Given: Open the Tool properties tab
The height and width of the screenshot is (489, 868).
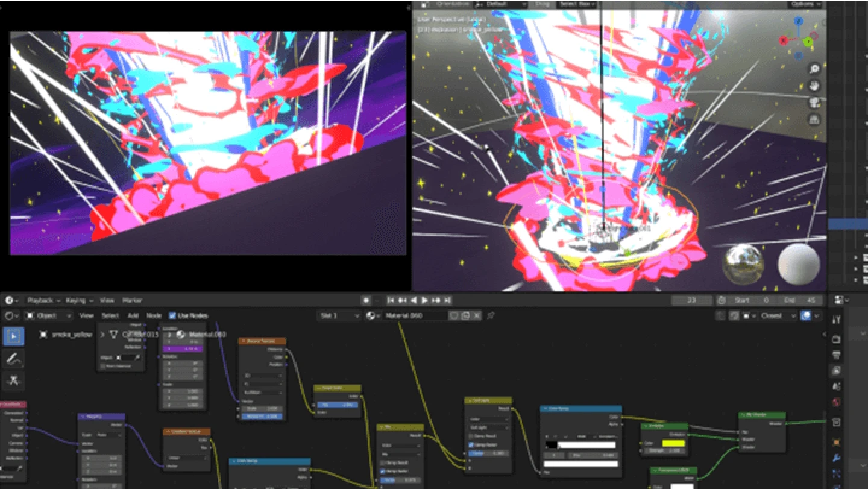Looking at the screenshot, I should 836,320.
